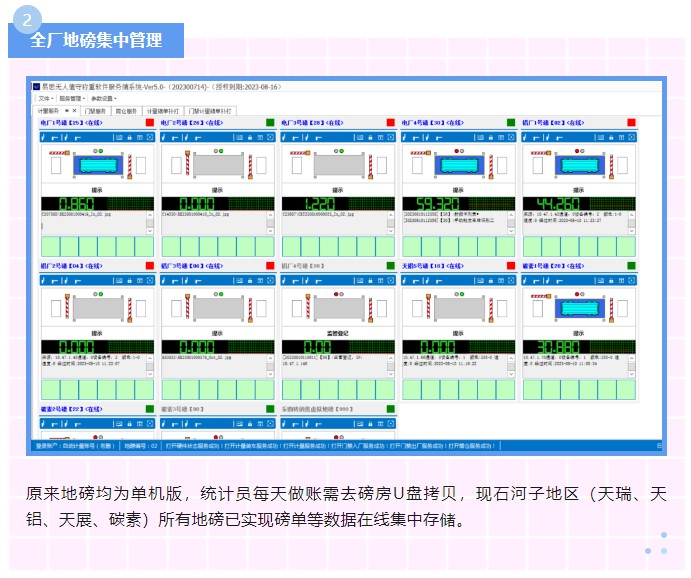Click the lock icon in 铝厂1号磅 panel toolbar
Viewport: 691px width, 578px height.
click(609, 136)
